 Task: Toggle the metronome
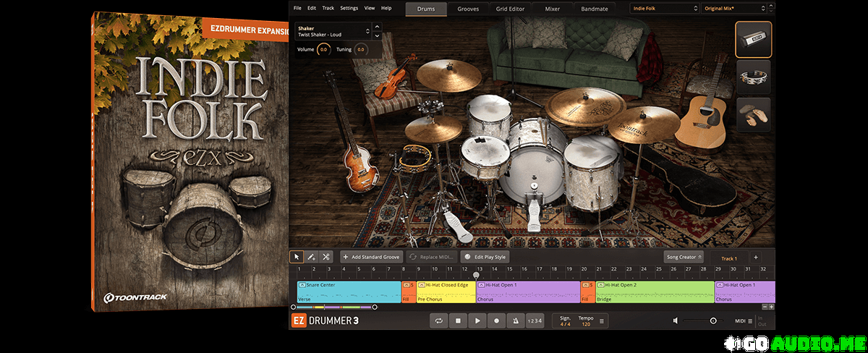[x=515, y=320]
